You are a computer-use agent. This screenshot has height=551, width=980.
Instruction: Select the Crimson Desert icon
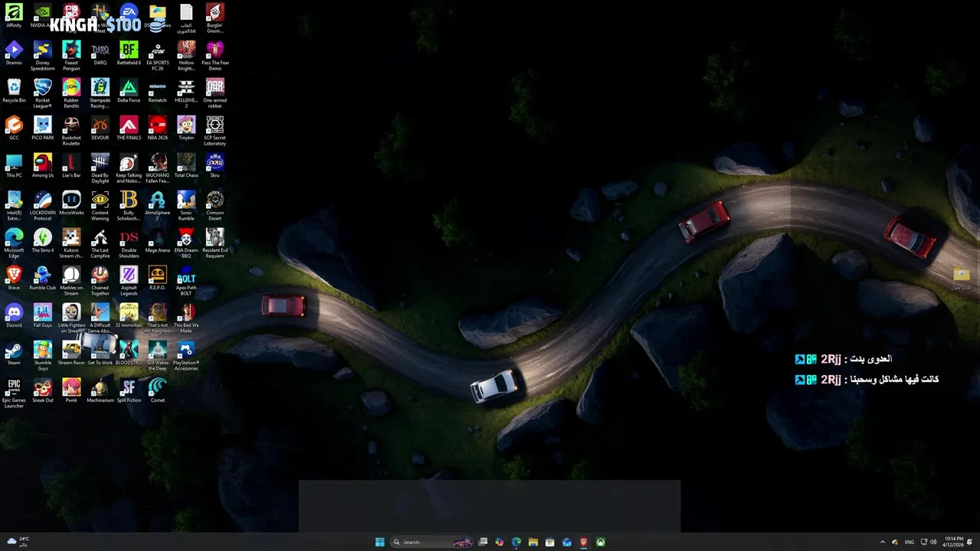point(215,205)
